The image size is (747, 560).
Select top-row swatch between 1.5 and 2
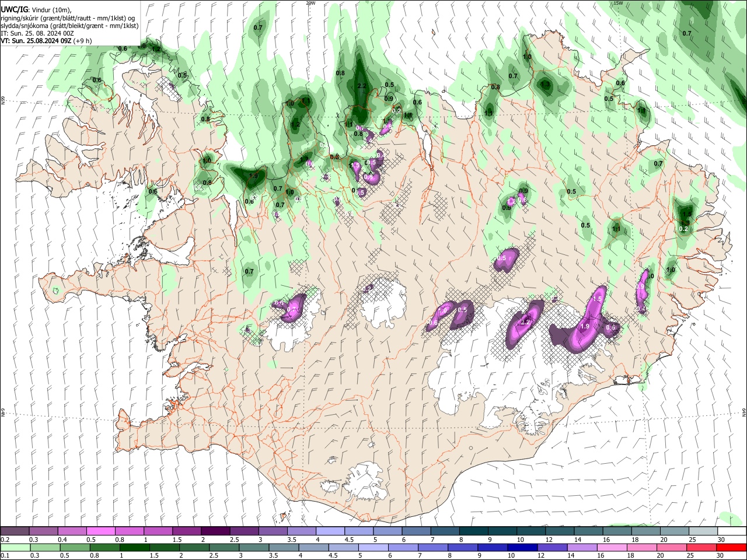coord(186,531)
